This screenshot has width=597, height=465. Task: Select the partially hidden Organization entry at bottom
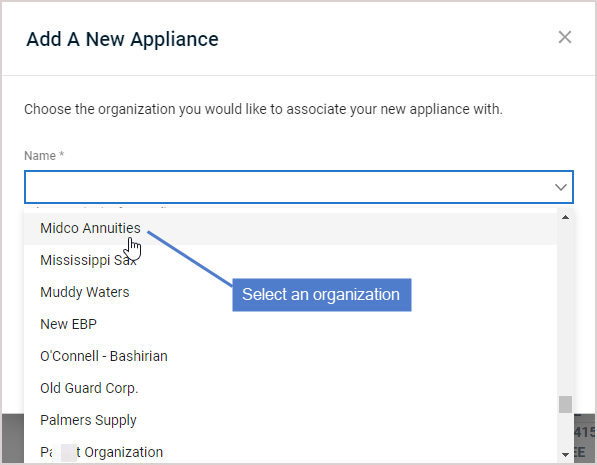click(290, 450)
